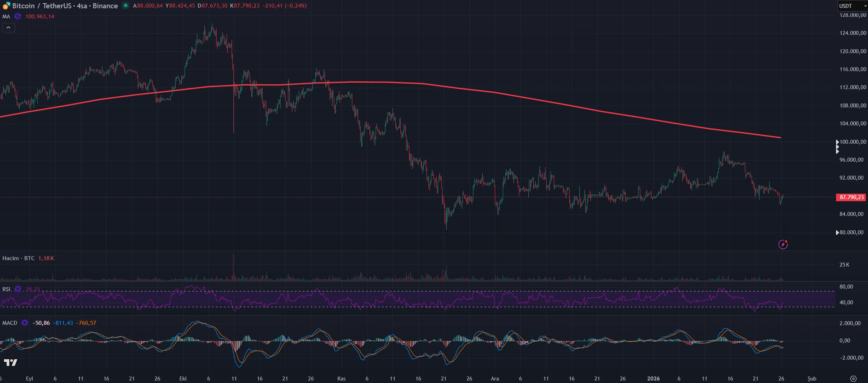Click the purple refresh icon beside MA

coord(18,17)
